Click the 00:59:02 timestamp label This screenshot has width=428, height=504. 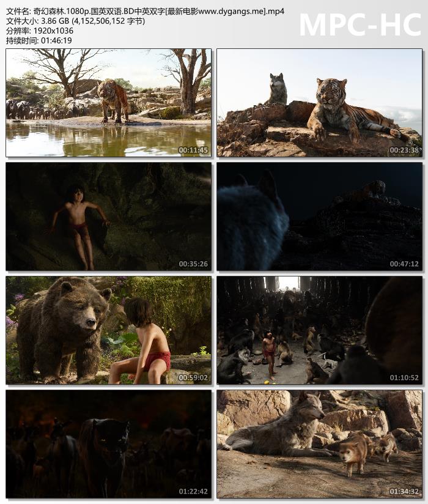tap(193, 377)
